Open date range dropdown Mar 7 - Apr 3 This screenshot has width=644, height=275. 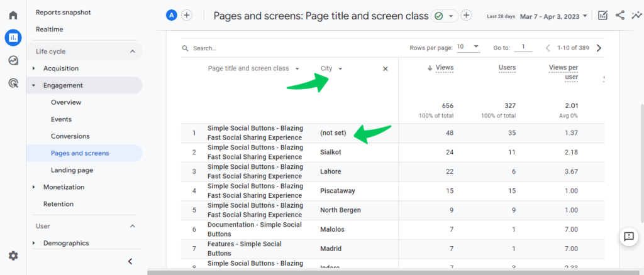click(x=553, y=16)
